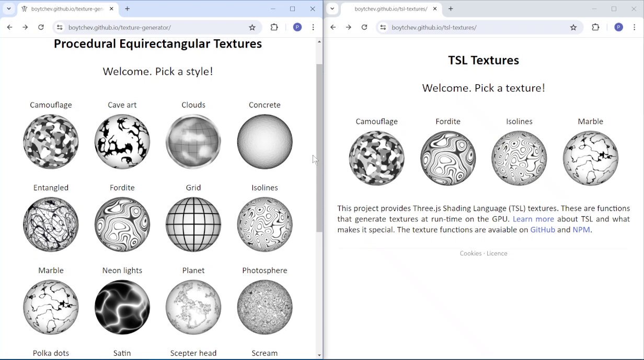View site information for texture-generator address

coord(60,27)
